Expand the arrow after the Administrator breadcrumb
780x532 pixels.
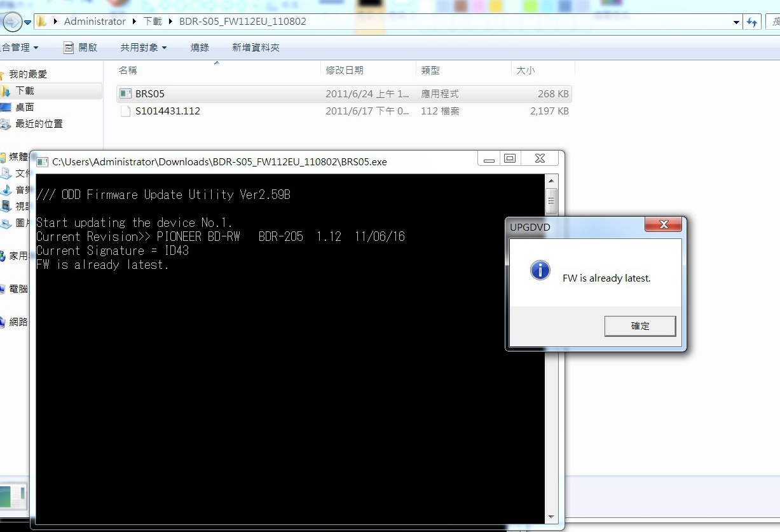[134, 22]
